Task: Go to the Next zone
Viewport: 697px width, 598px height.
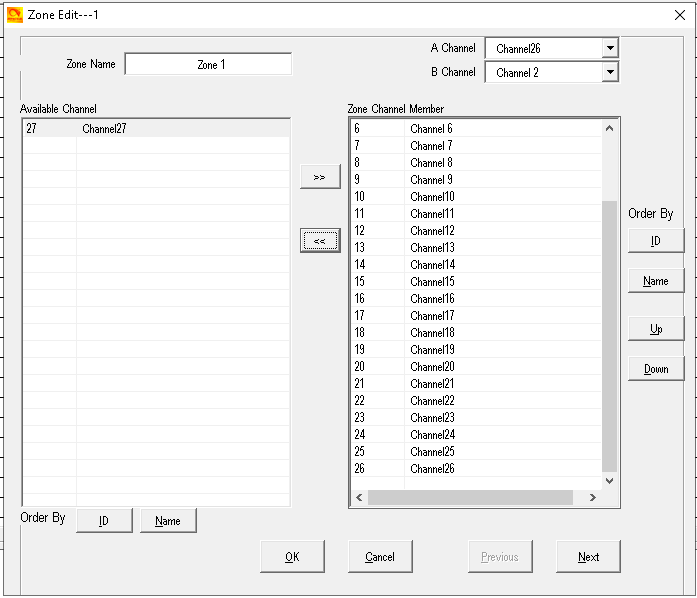Action: tap(588, 557)
